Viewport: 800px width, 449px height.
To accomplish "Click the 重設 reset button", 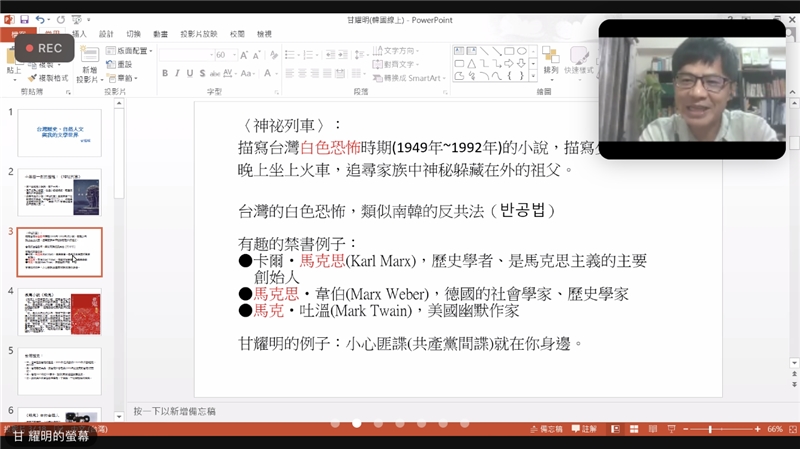I will [119, 64].
